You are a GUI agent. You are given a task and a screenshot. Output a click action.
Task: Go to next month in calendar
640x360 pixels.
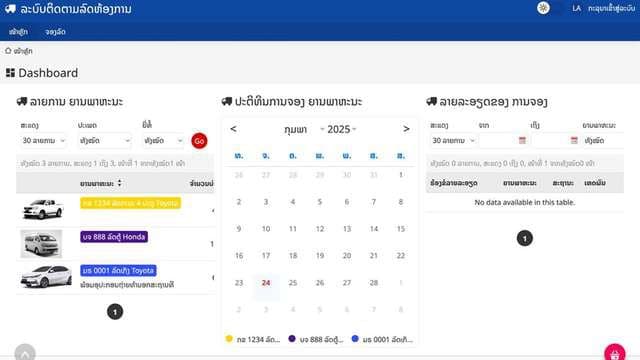406,129
